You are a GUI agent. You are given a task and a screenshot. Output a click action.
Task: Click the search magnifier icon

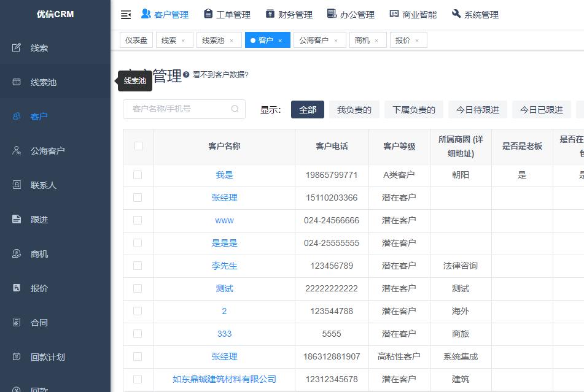point(235,109)
